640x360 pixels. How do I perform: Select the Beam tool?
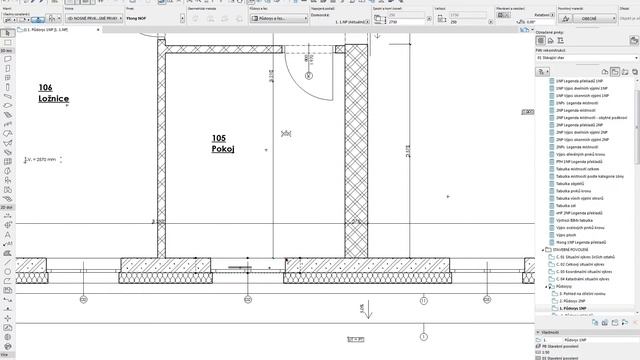point(7,97)
